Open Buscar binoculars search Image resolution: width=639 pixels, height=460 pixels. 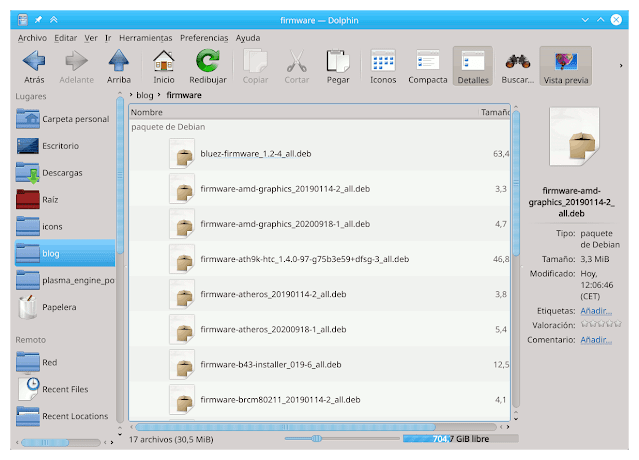[518, 67]
